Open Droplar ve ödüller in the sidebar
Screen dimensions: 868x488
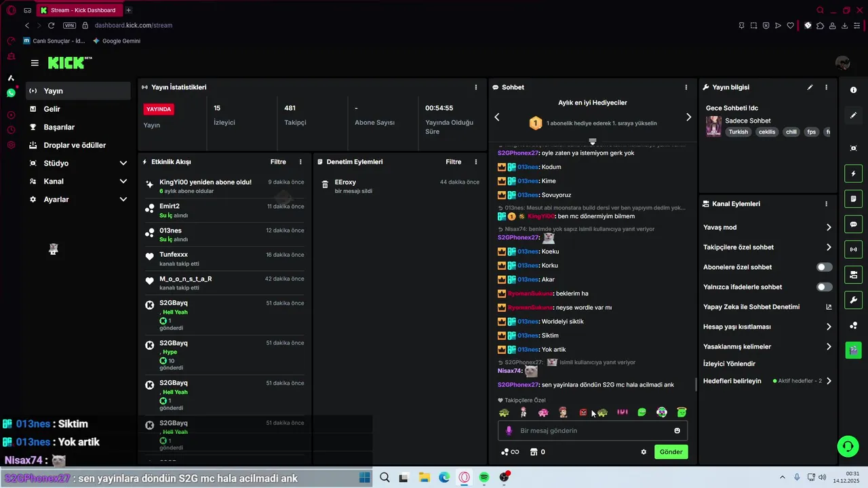pyautogui.click(x=78, y=145)
